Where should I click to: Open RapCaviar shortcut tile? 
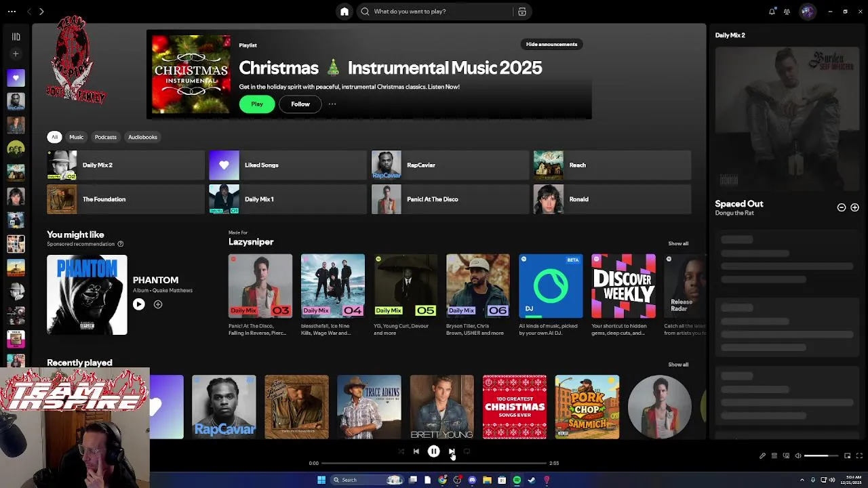click(450, 165)
